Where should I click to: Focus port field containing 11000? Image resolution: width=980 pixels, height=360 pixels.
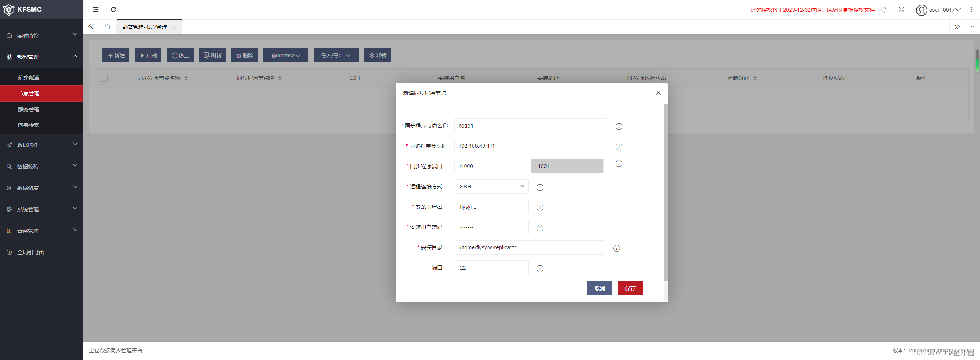coord(490,166)
